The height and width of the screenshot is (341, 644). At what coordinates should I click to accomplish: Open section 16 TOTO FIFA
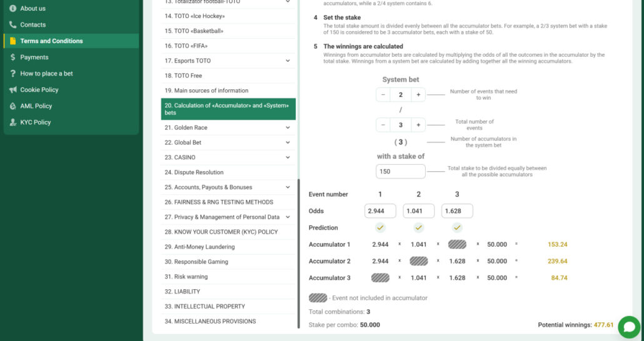(228, 46)
